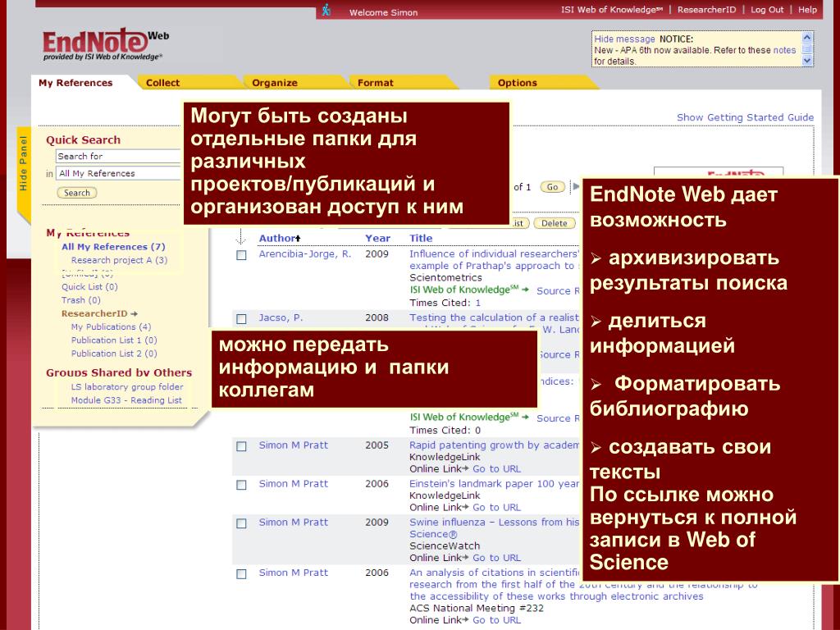The width and height of the screenshot is (840, 630).
Task: Switch to the Collect tab
Action: 163,83
